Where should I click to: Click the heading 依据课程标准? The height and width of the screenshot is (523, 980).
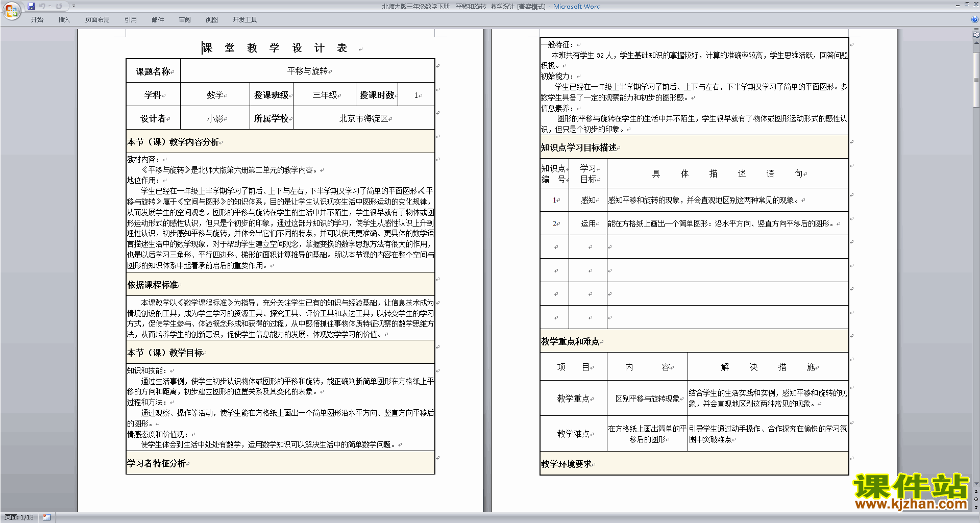pyautogui.click(x=153, y=285)
